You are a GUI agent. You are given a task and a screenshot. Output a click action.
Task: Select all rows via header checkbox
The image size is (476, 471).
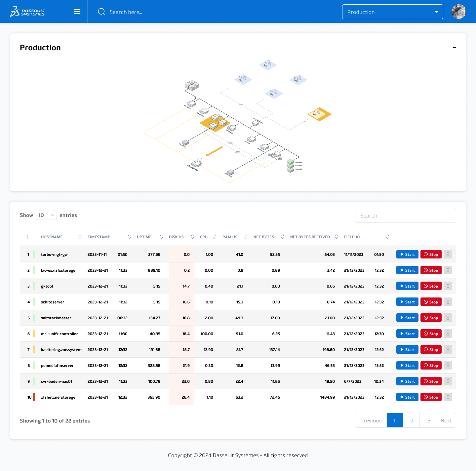click(x=30, y=237)
